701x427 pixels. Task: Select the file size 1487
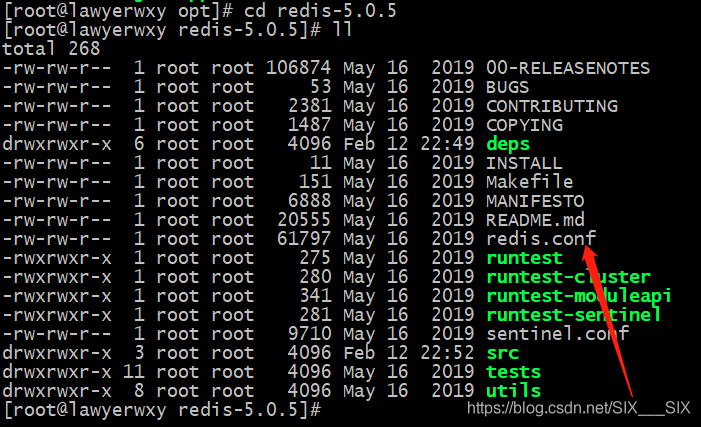pos(309,125)
